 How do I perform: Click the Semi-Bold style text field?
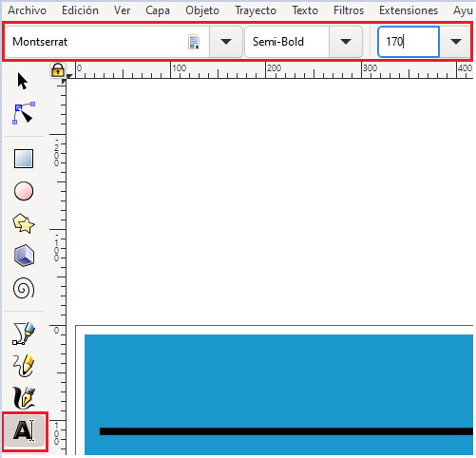[287, 42]
